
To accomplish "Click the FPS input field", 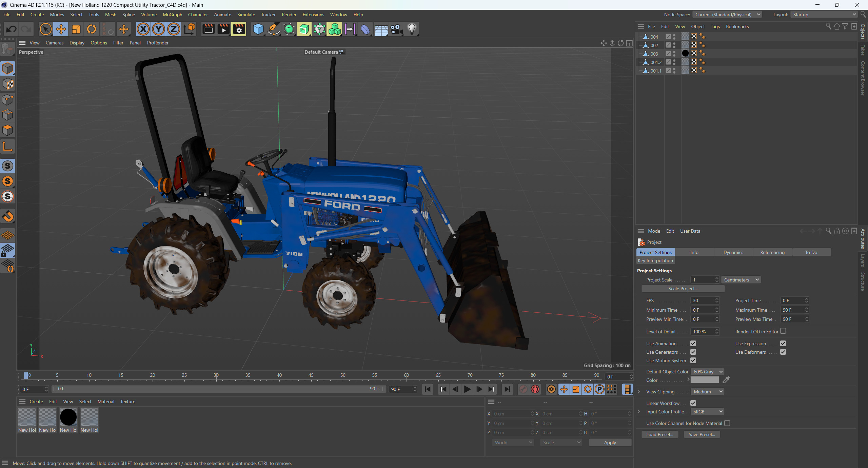I will point(703,300).
